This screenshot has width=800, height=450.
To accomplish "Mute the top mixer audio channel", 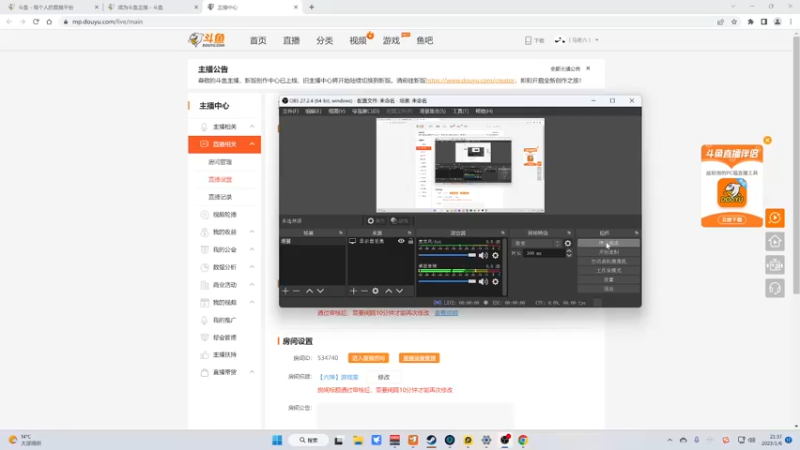I will [x=483, y=255].
